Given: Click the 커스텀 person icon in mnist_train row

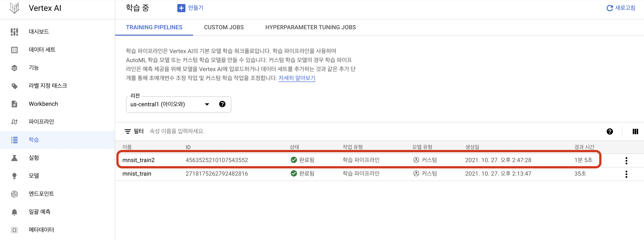Looking at the screenshot, I should 416,173.
